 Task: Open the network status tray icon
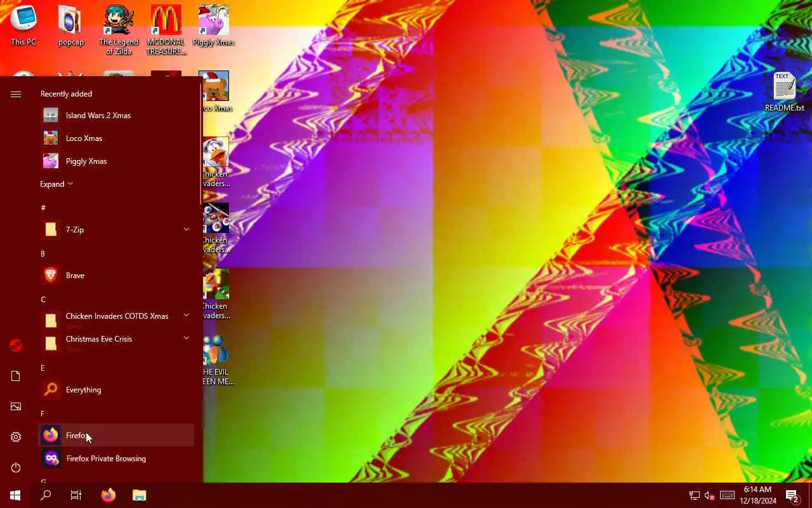[x=695, y=495]
